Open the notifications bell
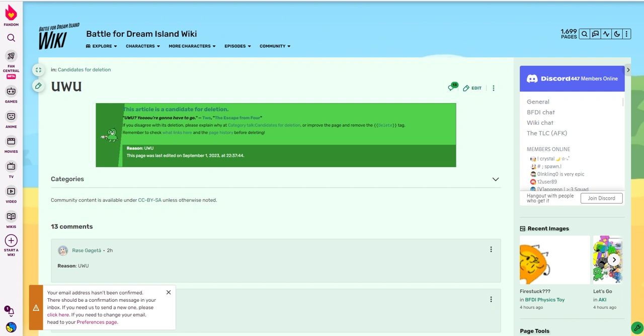Screen dimensions: 644x336 (x=10, y=311)
